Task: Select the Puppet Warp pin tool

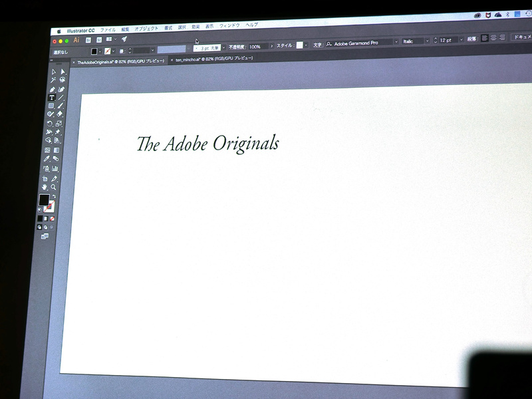Action: [58, 132]
